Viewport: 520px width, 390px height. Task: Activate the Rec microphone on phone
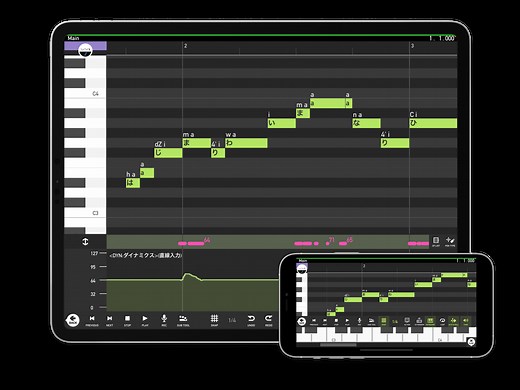359,321
